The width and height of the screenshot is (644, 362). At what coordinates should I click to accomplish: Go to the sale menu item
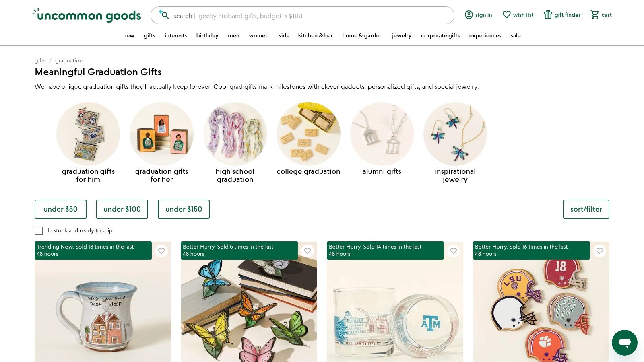pos(516,35)
